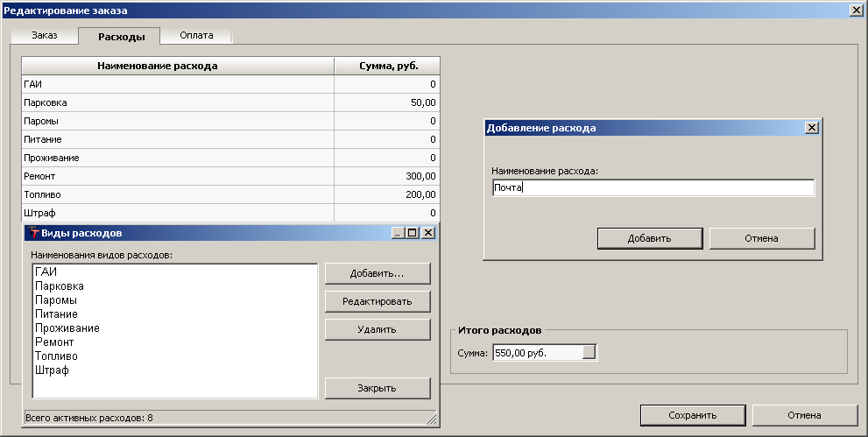Minimize the Виды расходов window
868x437 pixels.
click(x=399, y=233)
